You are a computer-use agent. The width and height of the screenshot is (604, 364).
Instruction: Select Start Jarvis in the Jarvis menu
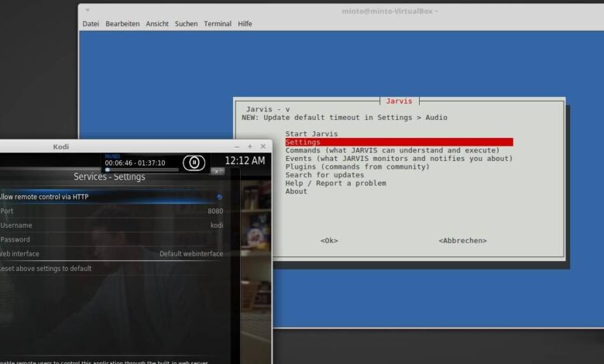point(311,134)
